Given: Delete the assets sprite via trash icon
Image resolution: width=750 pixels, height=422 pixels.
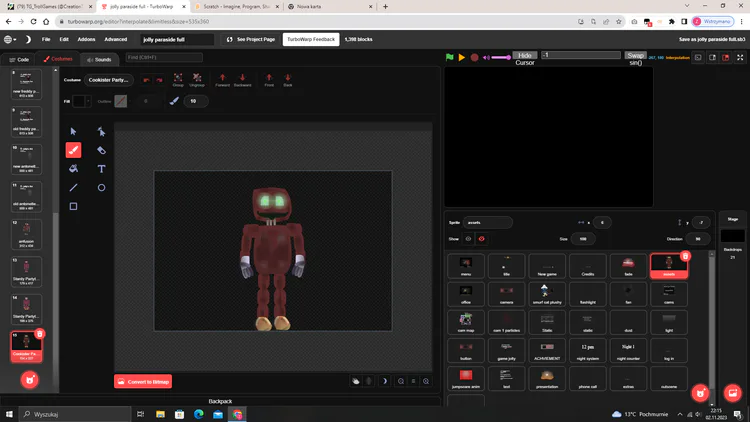Looking at the screenshot, I should coord(685,256).
